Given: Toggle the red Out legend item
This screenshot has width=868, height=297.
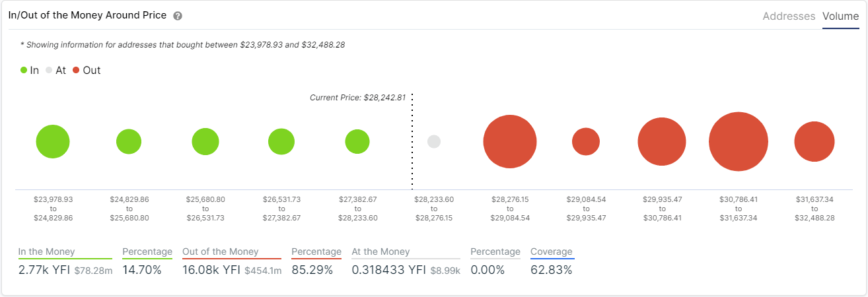Looking at the screenshot, I should [x=87, y=70].
